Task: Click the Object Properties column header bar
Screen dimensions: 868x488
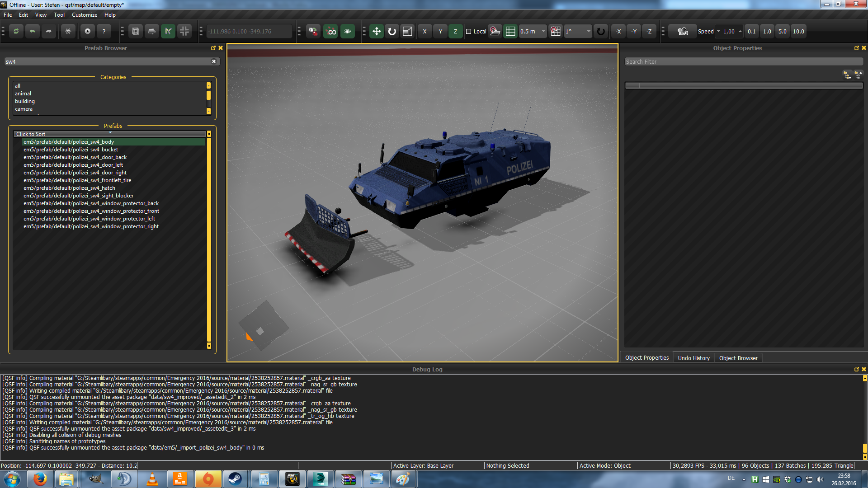Action: point(744,85)
